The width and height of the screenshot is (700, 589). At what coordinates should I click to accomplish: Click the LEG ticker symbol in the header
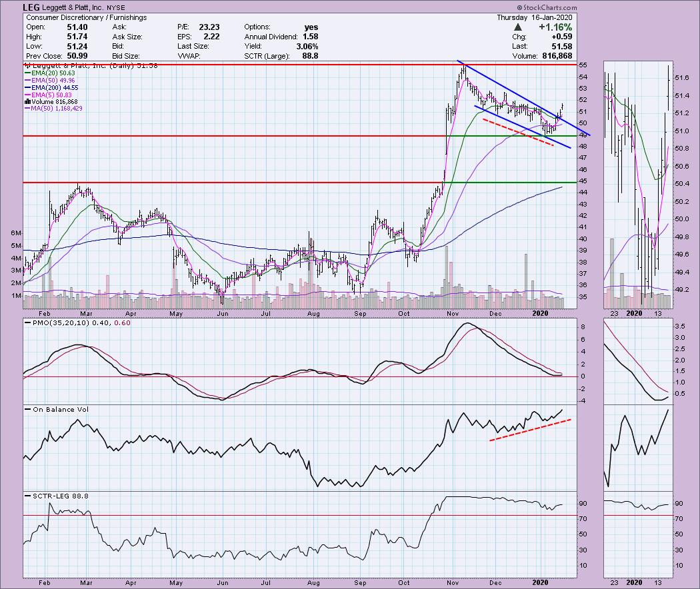[31, 7]
